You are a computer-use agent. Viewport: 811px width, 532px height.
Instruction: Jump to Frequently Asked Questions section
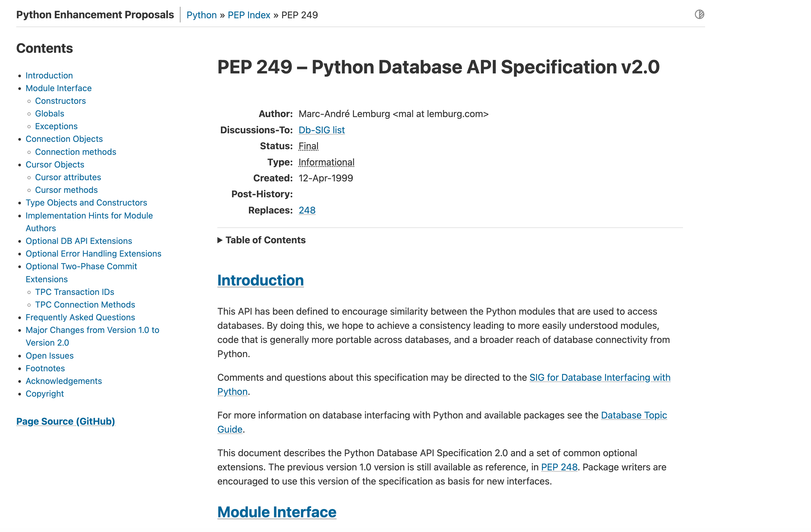[81, 317]
